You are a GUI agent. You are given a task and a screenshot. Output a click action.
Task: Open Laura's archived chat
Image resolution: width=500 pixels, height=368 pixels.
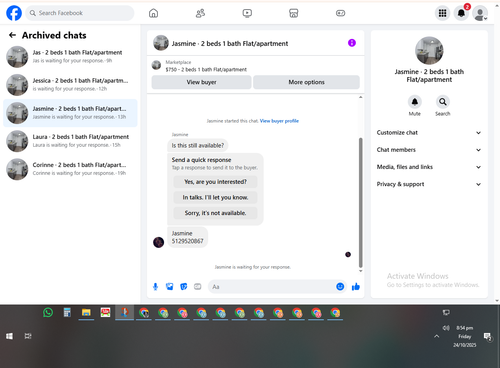(70, 141)
